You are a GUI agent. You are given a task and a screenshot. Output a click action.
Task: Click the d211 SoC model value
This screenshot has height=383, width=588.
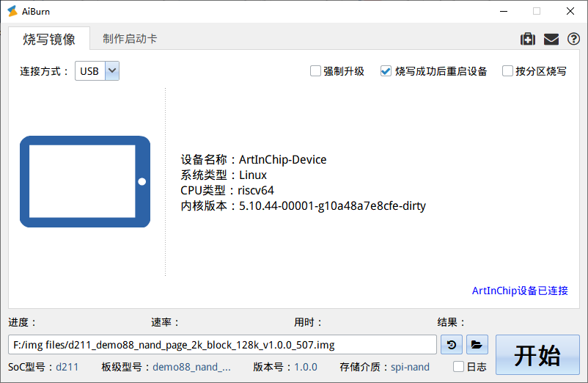(67, 367)
